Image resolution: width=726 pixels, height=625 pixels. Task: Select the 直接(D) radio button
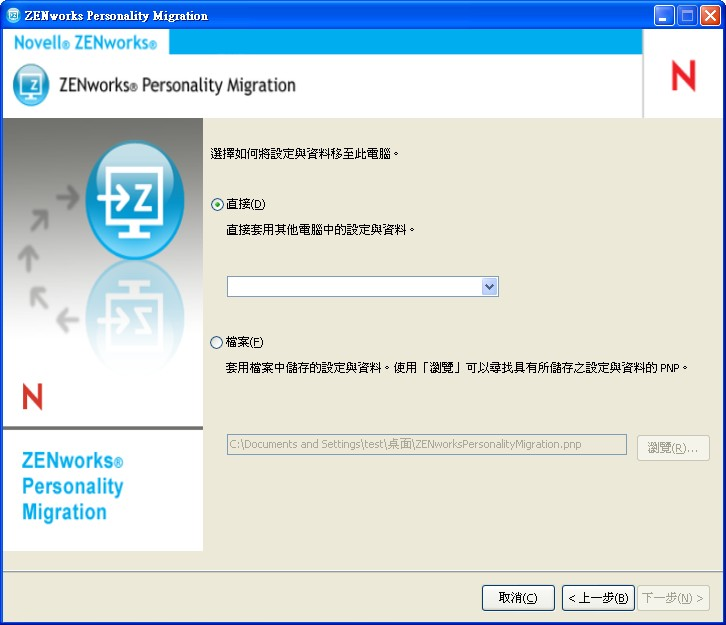pos(217,204)
